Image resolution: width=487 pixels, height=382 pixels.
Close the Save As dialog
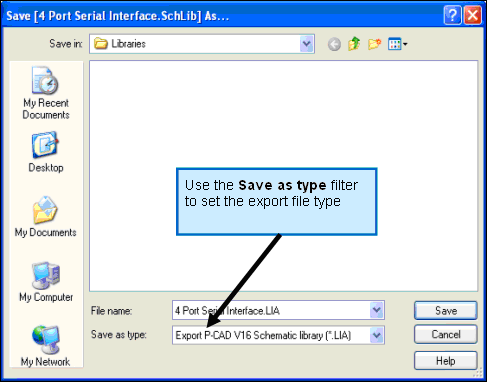pos(473,15)
